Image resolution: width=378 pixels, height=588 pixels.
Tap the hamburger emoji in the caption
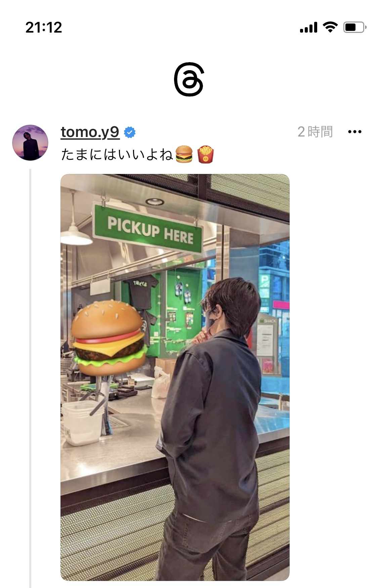[184, 154]
